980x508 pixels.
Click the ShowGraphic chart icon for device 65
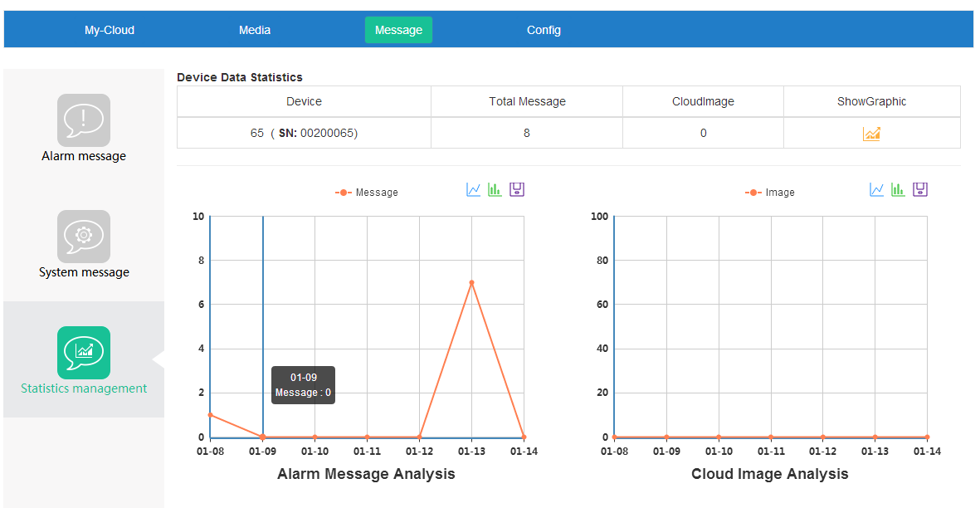pos(871,134)
